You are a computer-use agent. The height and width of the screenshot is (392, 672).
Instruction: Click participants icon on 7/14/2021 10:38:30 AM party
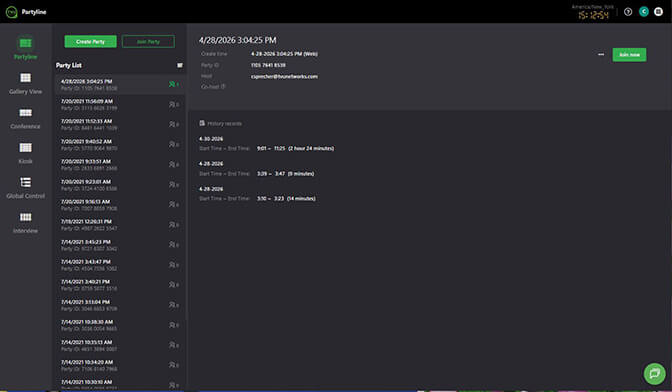pyautogui.click(x=174, y=325)
